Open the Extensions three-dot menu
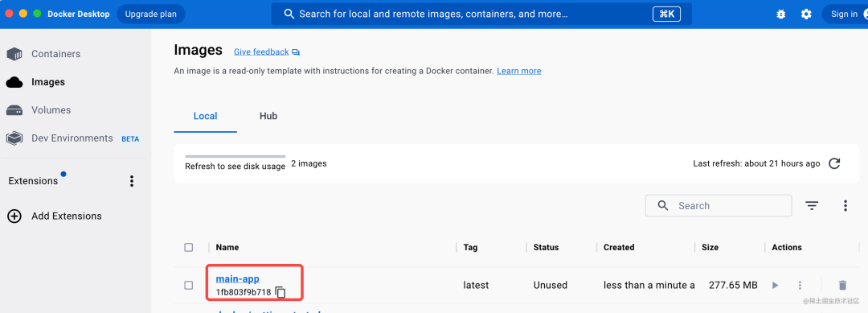Screen dimensions: 868x313 131,181
